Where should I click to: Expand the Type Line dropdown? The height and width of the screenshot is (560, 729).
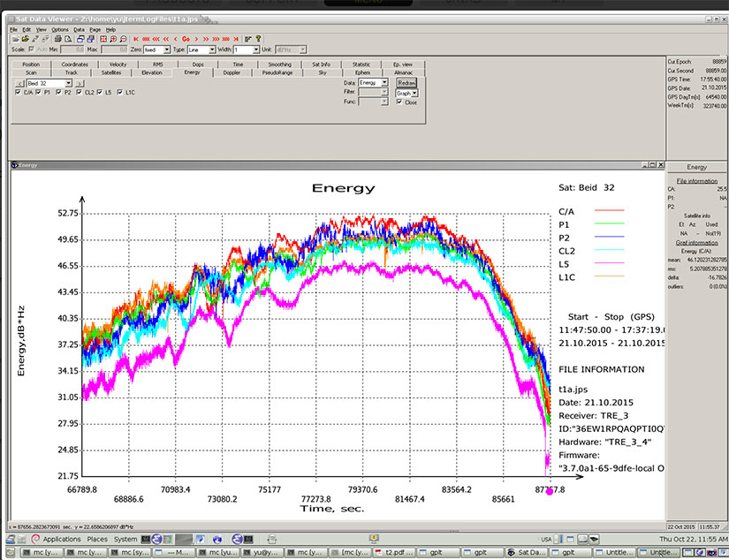[x=211, y=49]
